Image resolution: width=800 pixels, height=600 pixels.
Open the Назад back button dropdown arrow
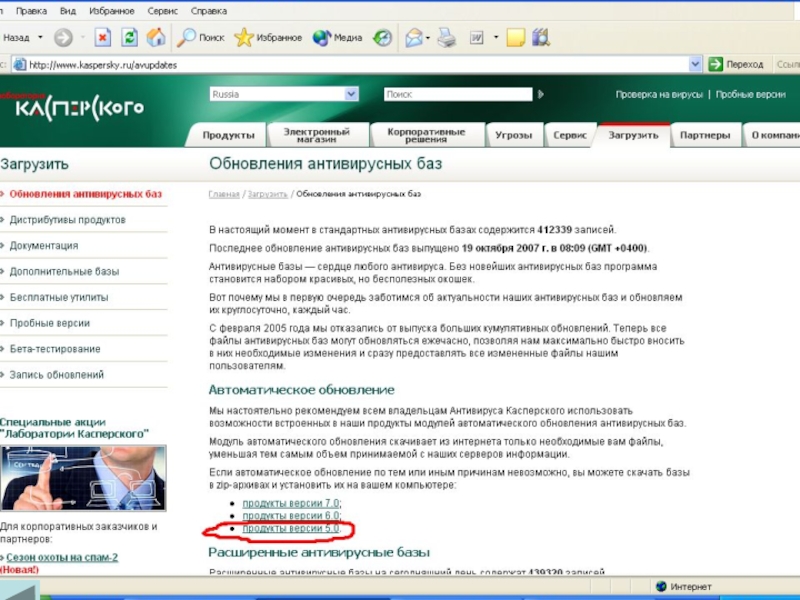tap(40, 37)
